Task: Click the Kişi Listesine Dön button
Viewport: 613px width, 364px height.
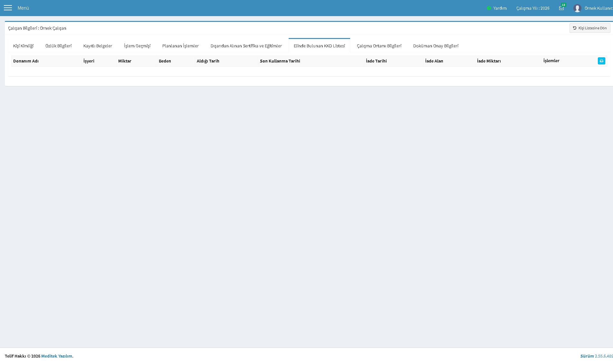Action: pyautogui.click(x=590, y=28)
